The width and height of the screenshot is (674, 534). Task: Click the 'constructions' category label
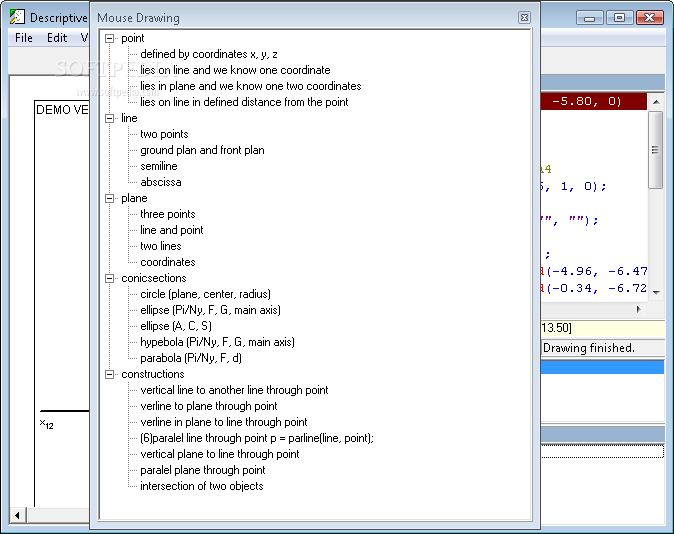click(x=153, y=374)
